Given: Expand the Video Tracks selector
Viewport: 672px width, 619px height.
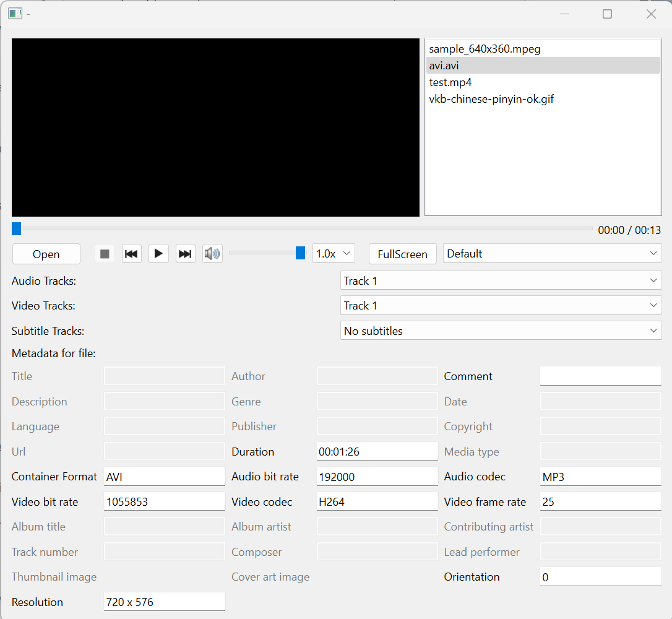Looking at the screenshot, I should pos(501,306).
